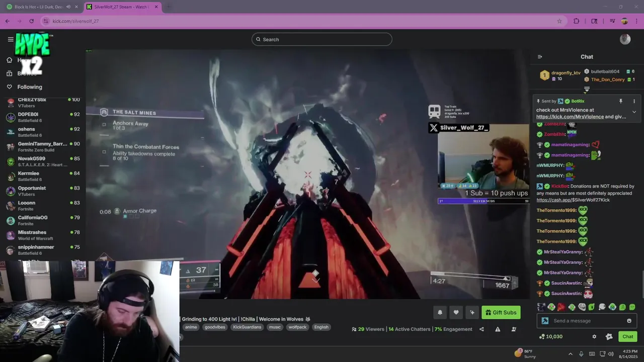Click the browser address bar kick.com/silverwolf_27
Screen dimensions: 644x362
pos(302,21)
